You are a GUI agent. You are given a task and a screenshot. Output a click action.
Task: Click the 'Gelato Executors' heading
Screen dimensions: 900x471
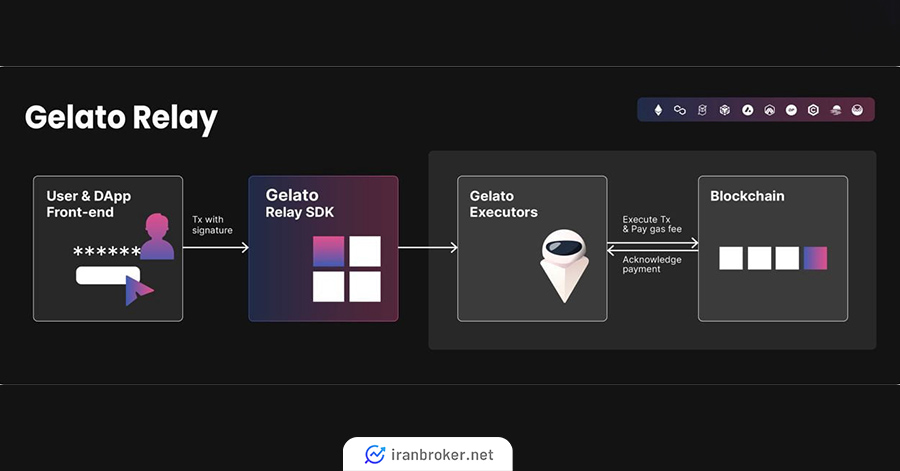(x=503, y=204)
